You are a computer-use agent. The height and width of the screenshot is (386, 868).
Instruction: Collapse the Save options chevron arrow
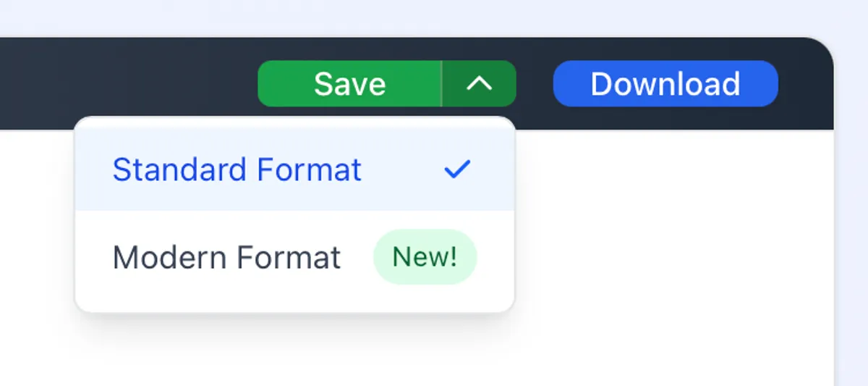pos(479,84)
